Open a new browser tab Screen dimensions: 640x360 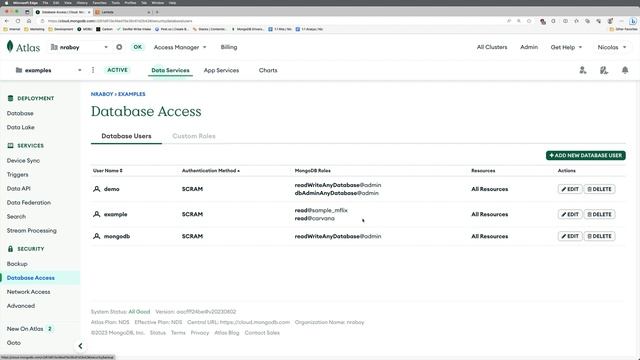157,12
